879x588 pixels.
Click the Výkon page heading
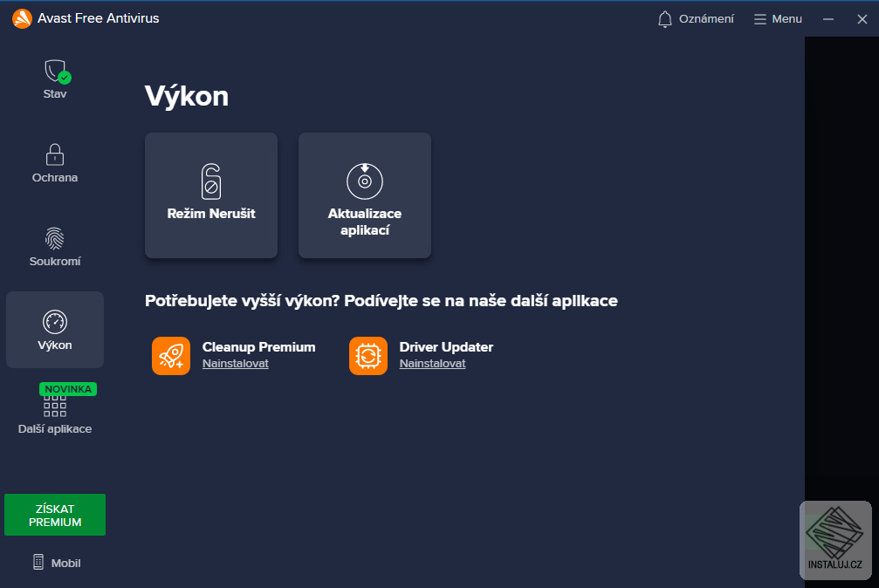coord(187,96)
